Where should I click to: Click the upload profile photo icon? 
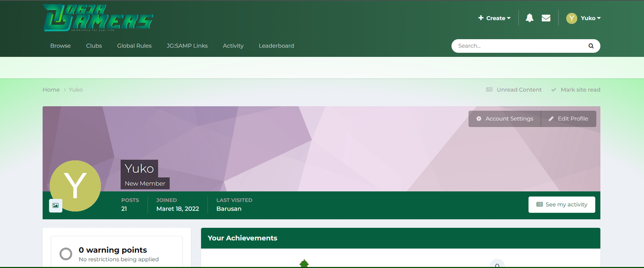[55, 205]
